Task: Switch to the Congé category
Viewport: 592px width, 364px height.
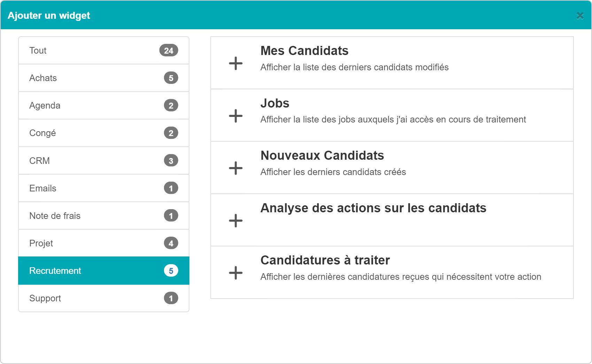Action: click(x=104, y=133)
